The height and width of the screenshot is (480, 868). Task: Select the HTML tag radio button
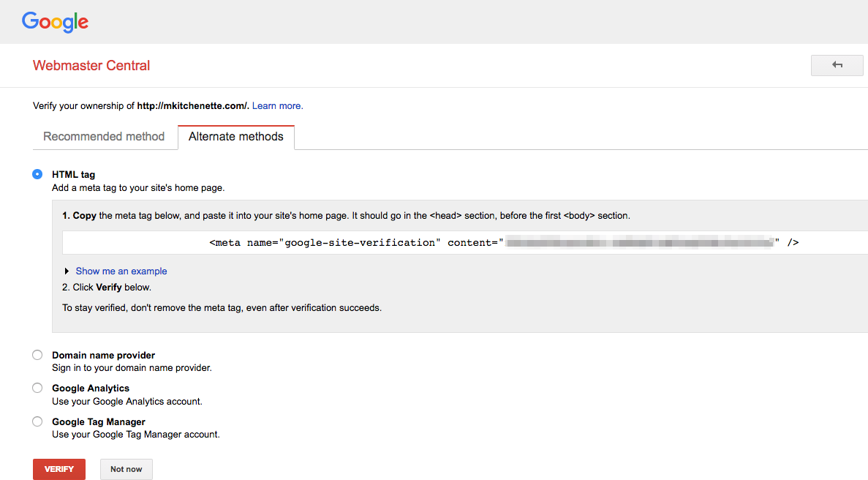[37, 174]
